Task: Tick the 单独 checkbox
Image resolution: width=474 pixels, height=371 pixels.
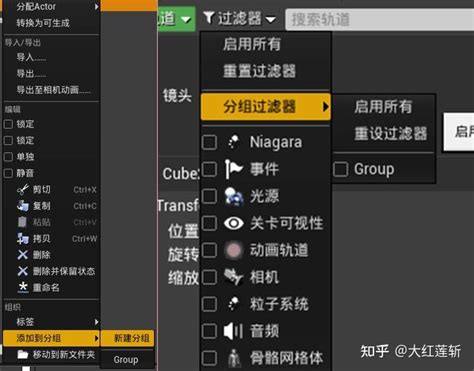Action: click(8, 157)
